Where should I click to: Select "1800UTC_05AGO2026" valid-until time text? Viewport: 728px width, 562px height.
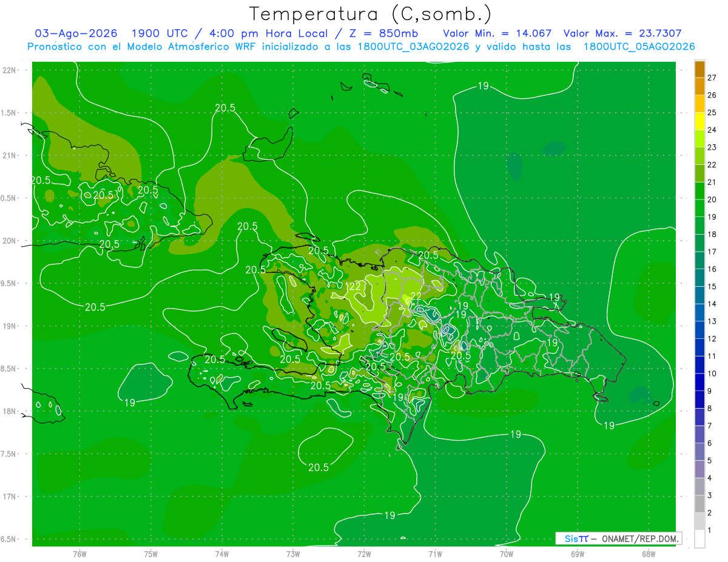point(639,47)
